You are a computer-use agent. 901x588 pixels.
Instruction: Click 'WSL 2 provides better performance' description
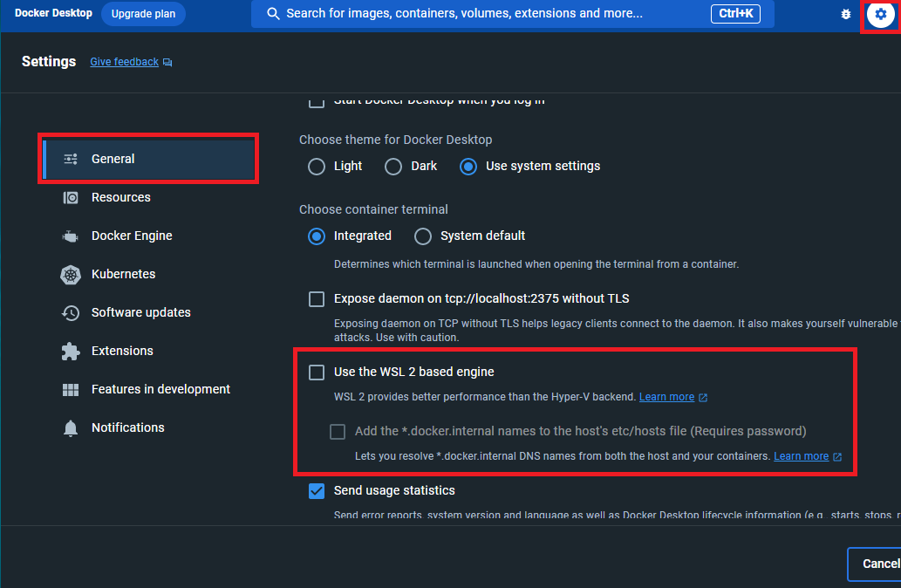[485, 397]
